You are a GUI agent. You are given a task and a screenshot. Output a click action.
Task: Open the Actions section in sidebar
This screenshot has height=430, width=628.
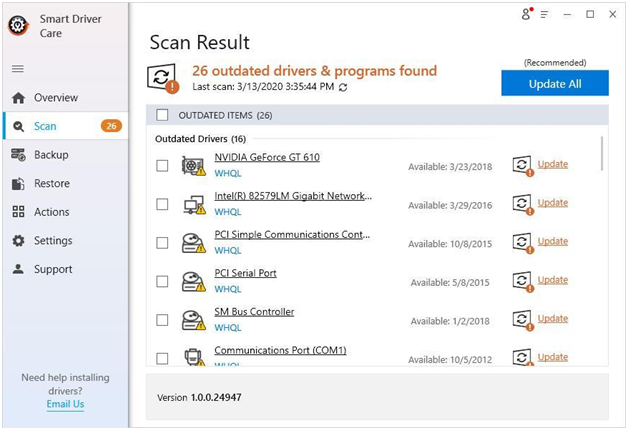(52, 212)
